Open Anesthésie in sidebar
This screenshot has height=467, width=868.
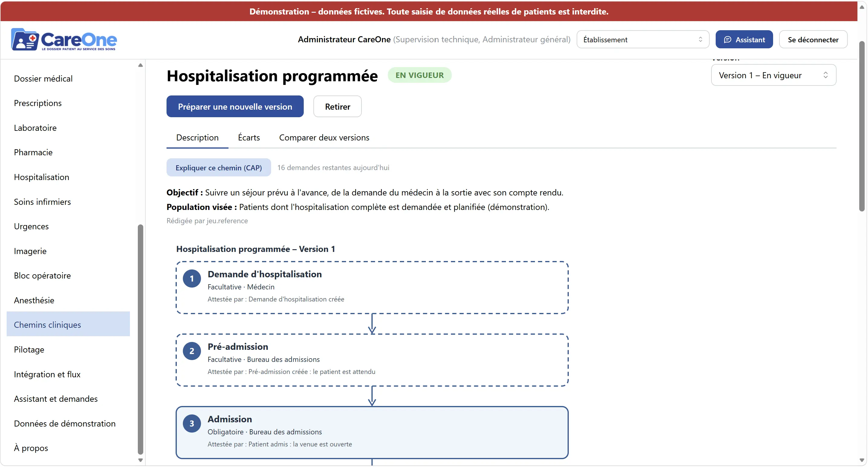click(x=68, y=300)
